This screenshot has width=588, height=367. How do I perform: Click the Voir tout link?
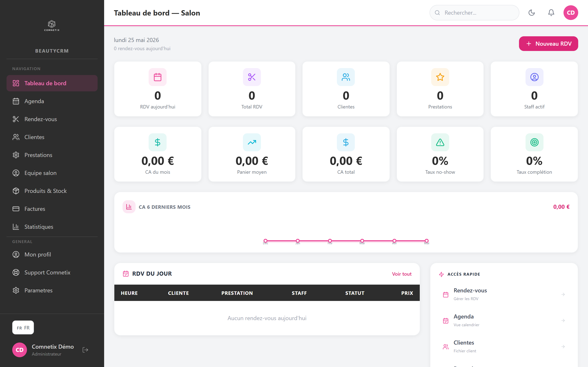(x=402, y=274)
